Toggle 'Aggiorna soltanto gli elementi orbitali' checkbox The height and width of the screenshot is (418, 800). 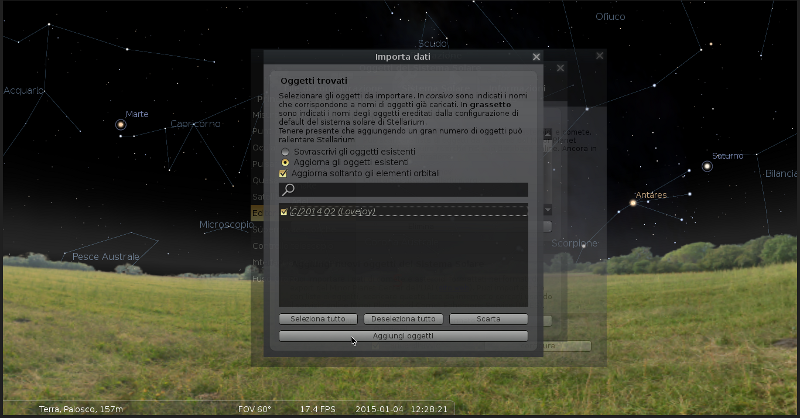pyautogui.click(x=283, y=174)
